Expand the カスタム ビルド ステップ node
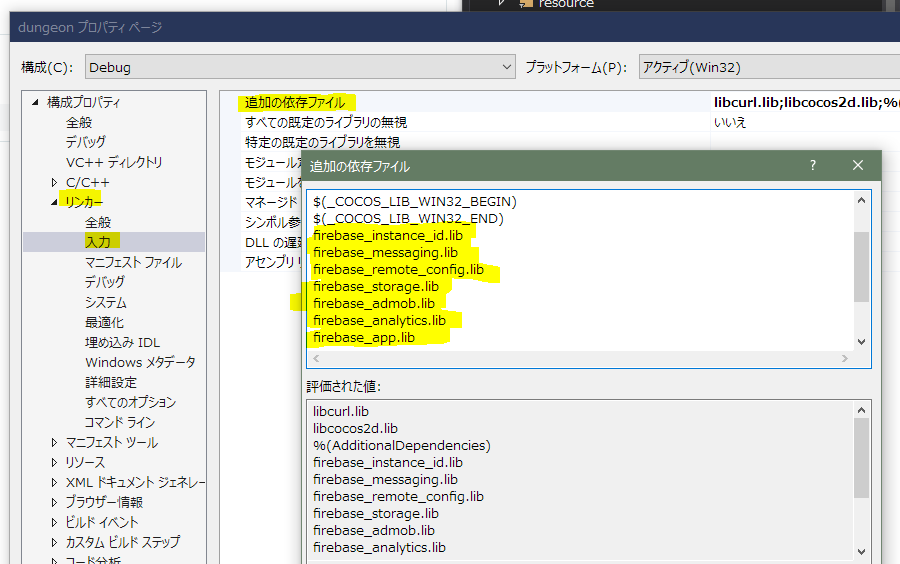Image resolution: width=900 pixels, height=564 pixels. [x=55, y=542]
